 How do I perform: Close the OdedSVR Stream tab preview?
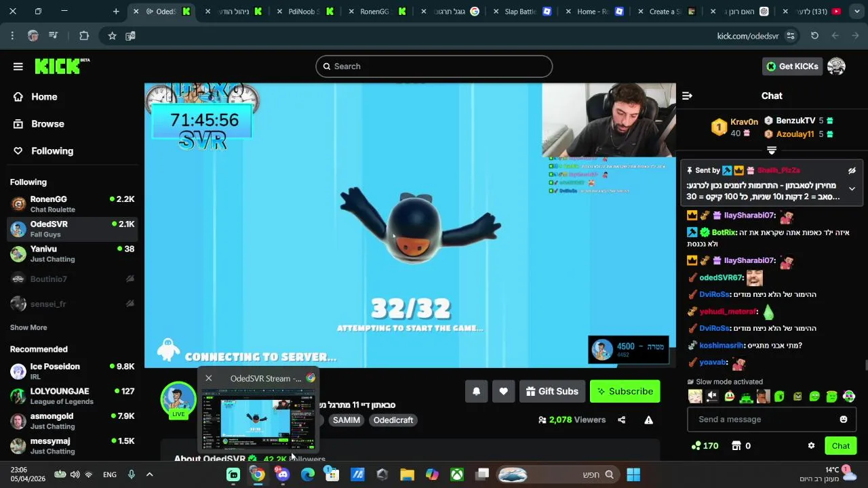click(x=209, y=378)
